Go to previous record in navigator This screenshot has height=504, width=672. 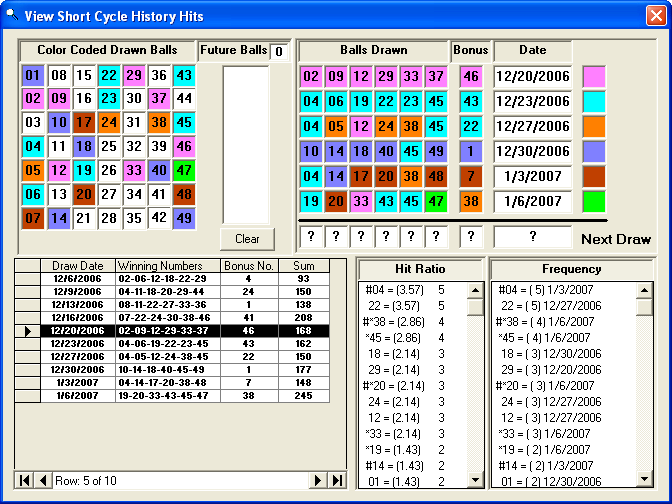43,481
